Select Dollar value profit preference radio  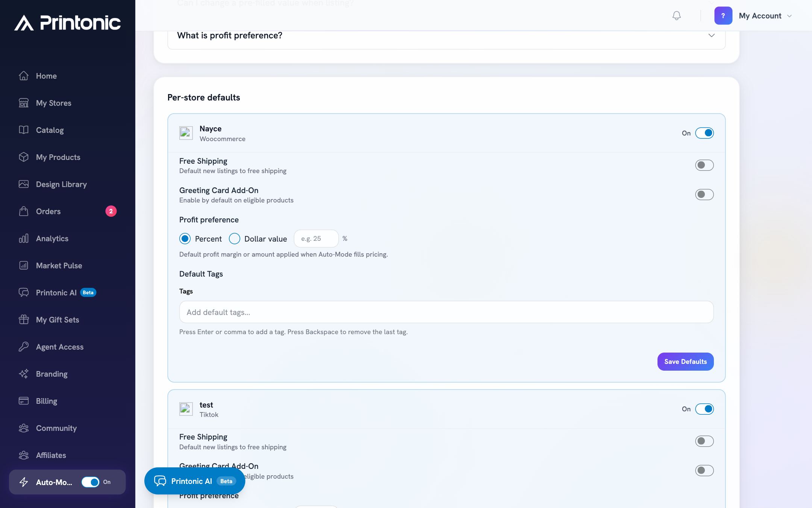click(234, 239)
